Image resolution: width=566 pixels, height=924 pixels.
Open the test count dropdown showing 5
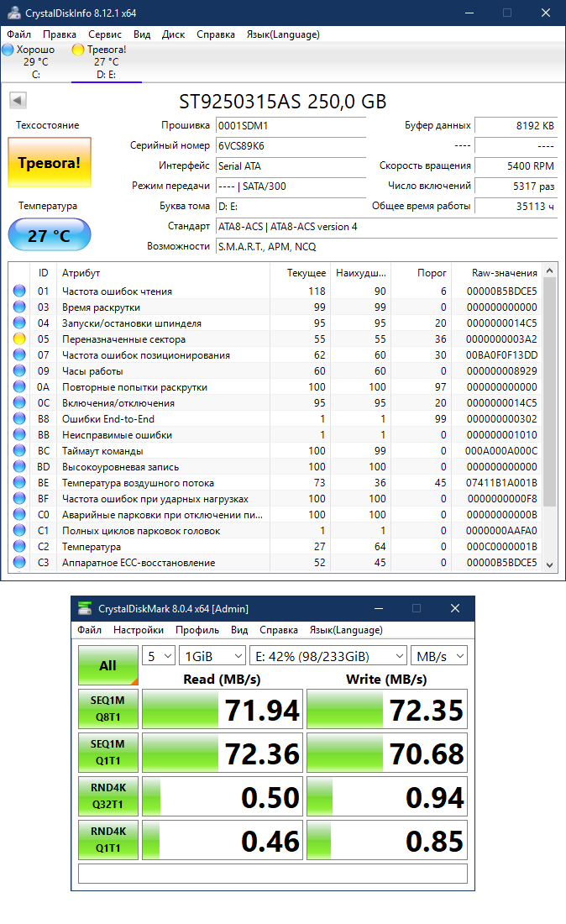pos(159,655)
